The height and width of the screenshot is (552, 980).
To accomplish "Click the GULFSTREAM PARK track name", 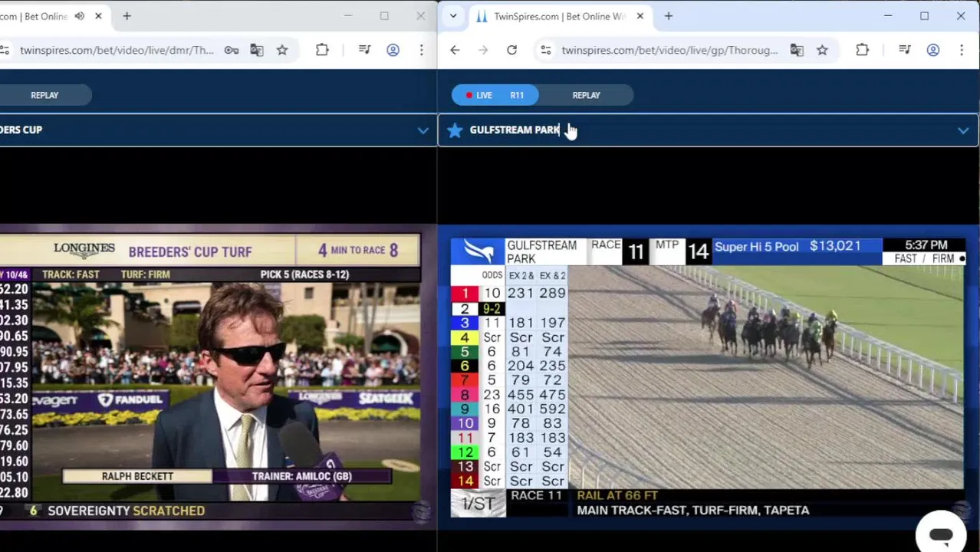I will 515,130.
